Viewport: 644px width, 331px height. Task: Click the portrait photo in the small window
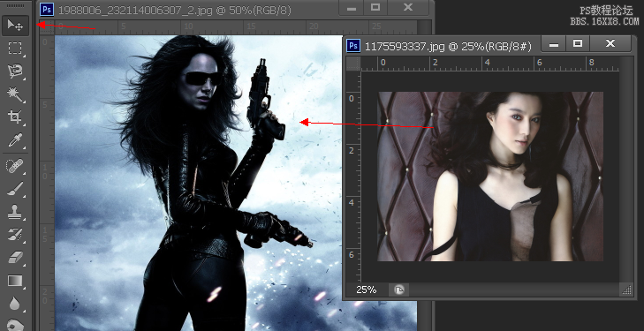click(x=490, y=177)
